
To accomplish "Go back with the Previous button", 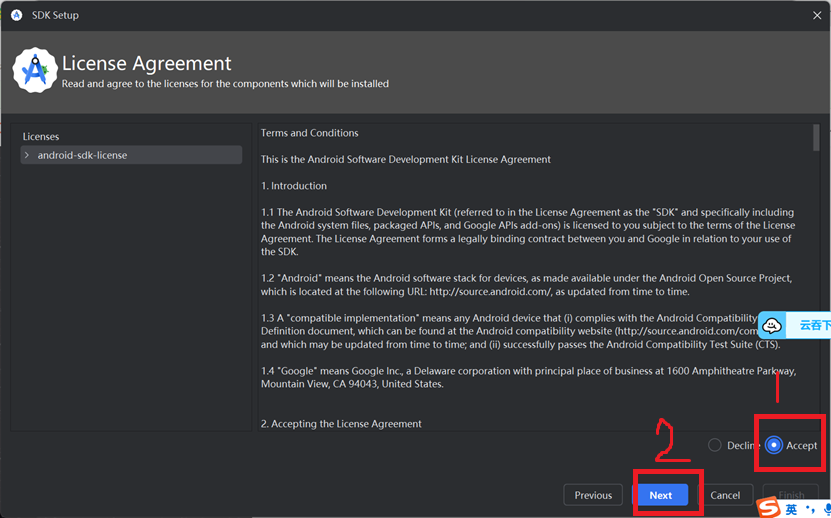I will 593,495.
